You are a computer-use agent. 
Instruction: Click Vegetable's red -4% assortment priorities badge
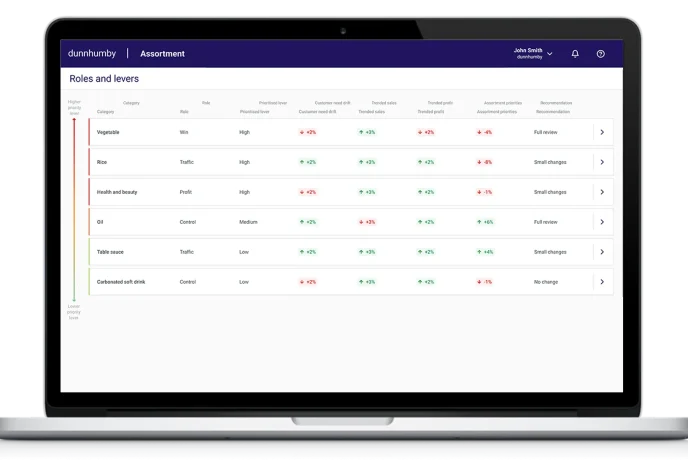[486, 132]
